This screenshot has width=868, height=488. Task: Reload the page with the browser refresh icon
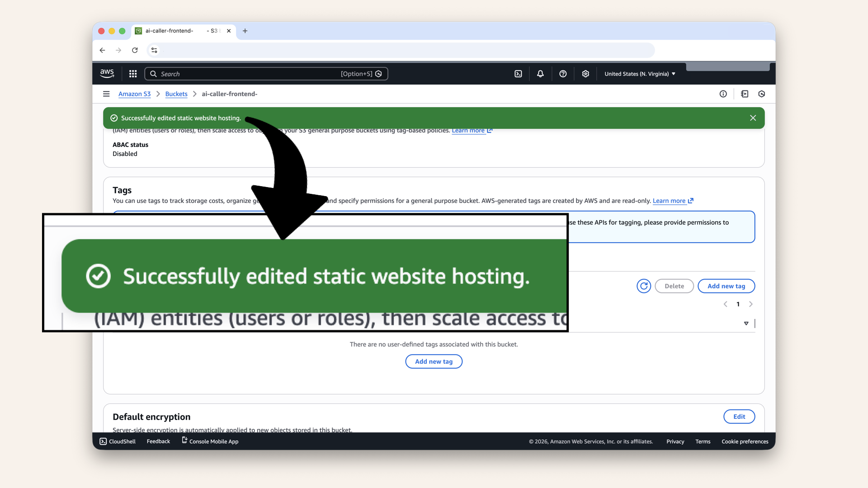[x=135, y=50]
